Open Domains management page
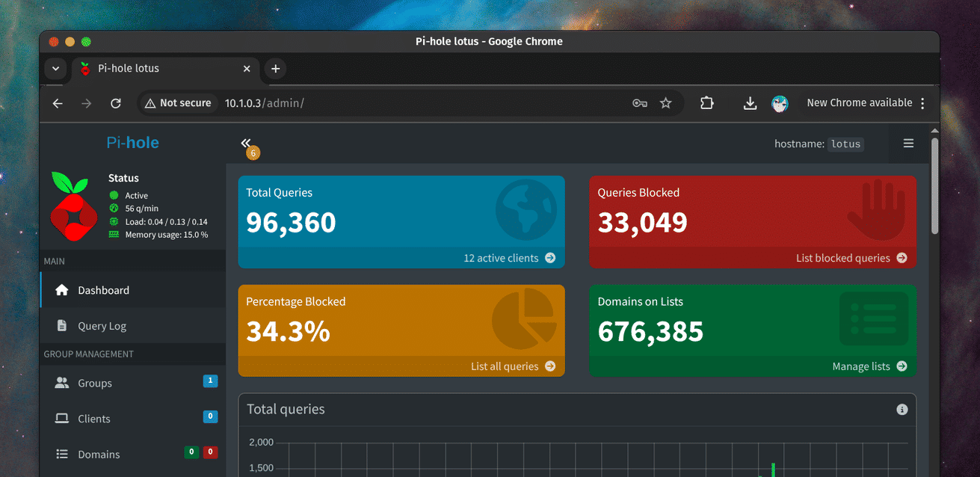 (99, 455)
